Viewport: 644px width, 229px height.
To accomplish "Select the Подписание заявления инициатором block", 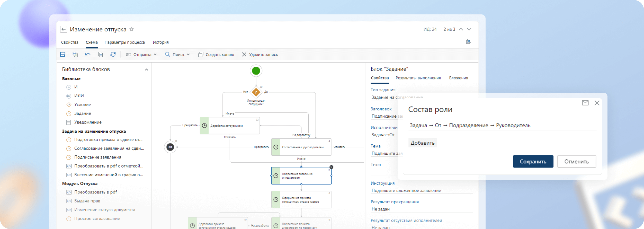I will [x=301, y=176].
